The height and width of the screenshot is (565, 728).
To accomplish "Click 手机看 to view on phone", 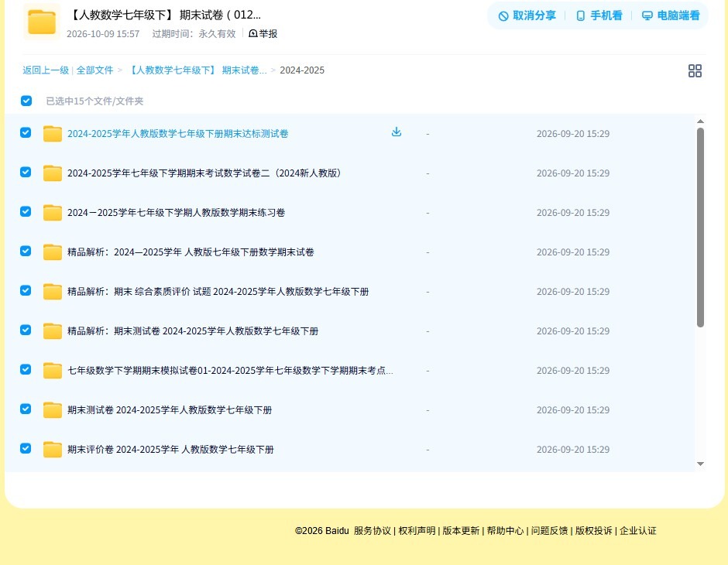I will 599,15.
